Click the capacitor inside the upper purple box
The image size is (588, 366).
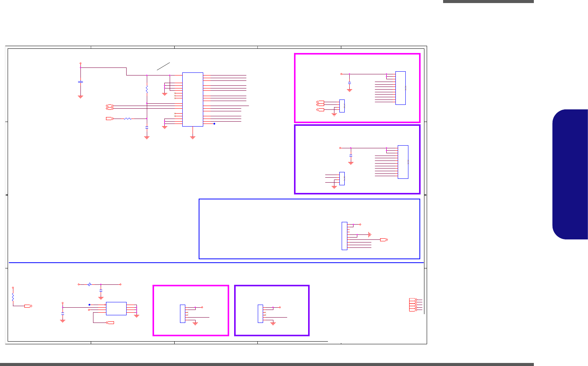coord(351,156)
